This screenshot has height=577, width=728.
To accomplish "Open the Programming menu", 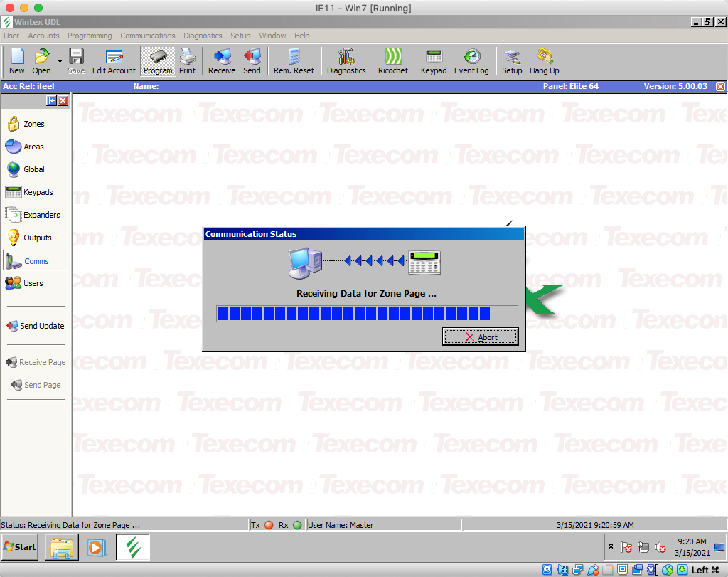I will coord(89,36).
